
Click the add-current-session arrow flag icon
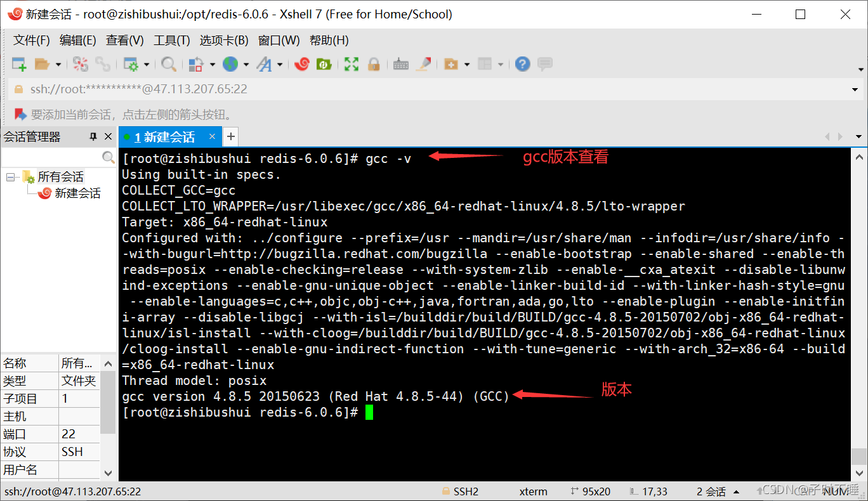point(20,115)
